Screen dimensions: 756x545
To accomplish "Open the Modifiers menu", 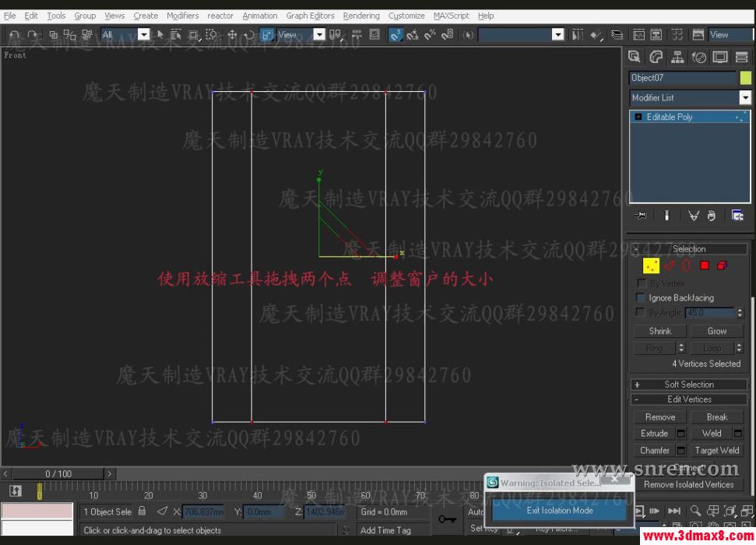I will click(x=182, y=15).
